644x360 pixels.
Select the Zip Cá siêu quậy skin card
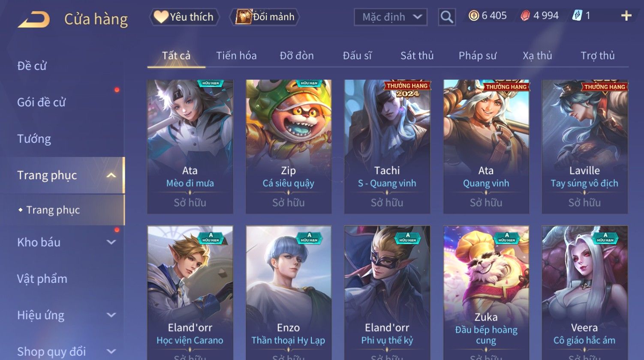(x=289, y=147)
